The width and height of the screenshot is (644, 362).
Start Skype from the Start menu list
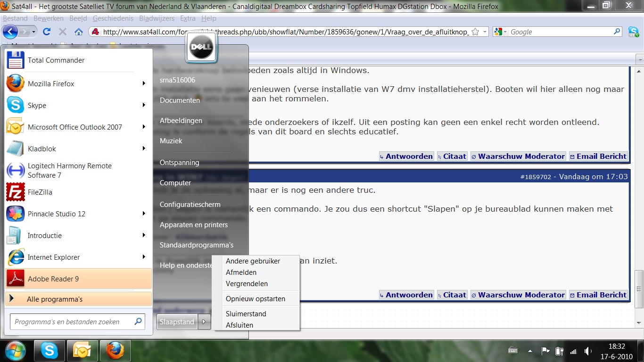79,106
